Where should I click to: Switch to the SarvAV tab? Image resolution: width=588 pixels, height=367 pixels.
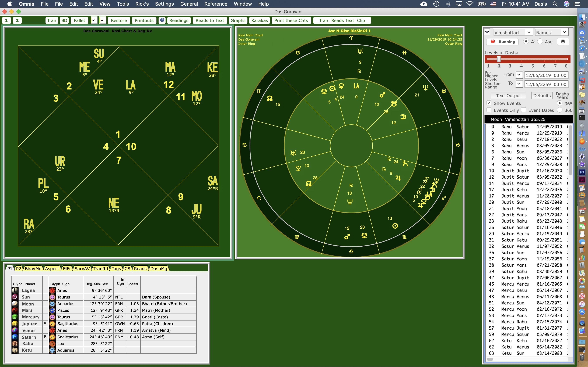click(x=82, y=268)
